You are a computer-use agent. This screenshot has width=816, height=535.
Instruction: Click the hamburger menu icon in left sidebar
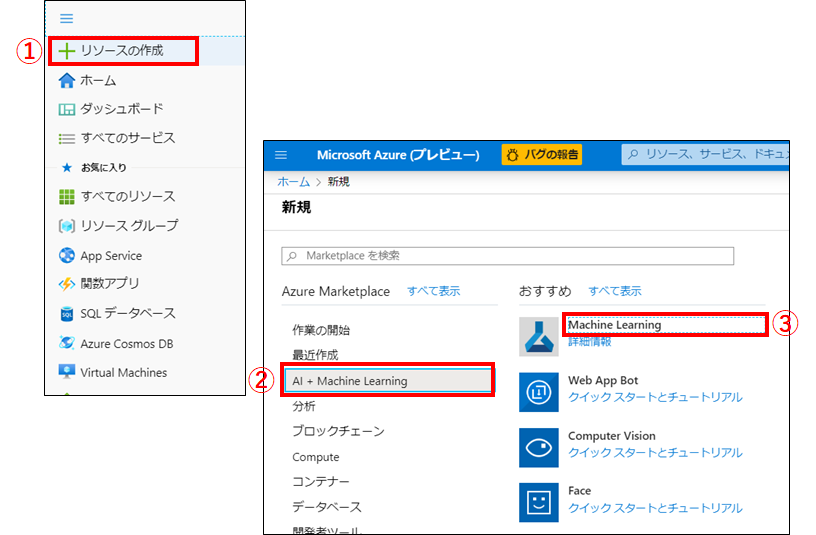coord(67,19)
